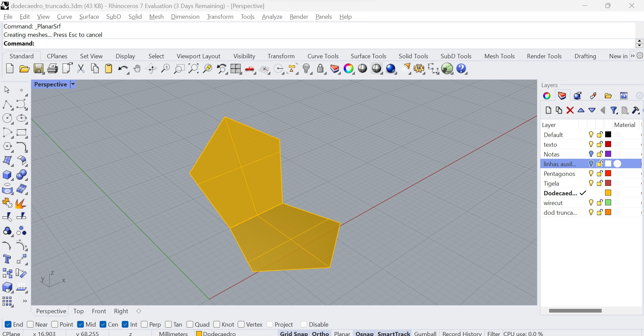Click the command history scroll up arrow
Viewport: 644px width, 336px height.
point(639,41)
